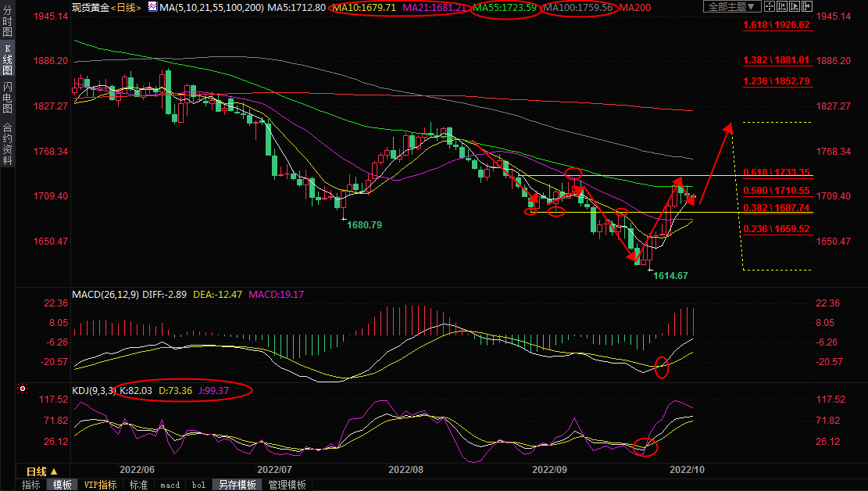Click the red sun marker icon beside KDJ
Image resolution: width=868 pixels, height=491 pixels.
pos(23,389)
